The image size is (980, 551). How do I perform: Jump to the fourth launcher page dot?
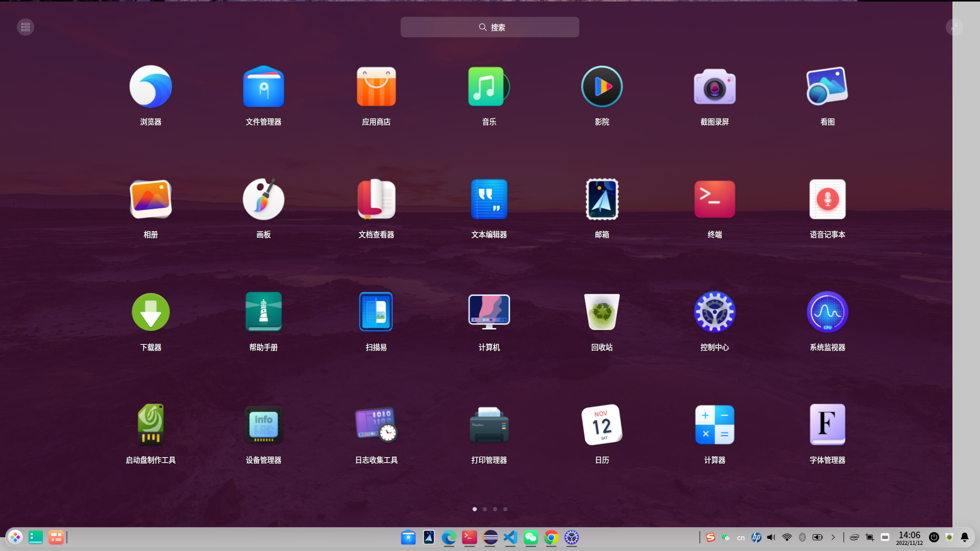(x=505, y=509)
